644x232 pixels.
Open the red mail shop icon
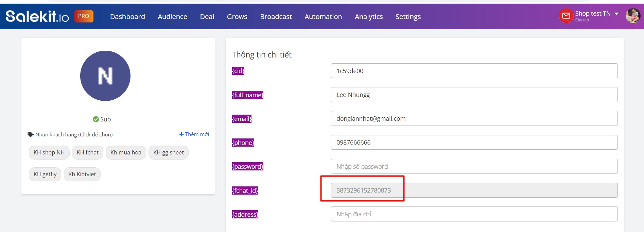(566, 16)
